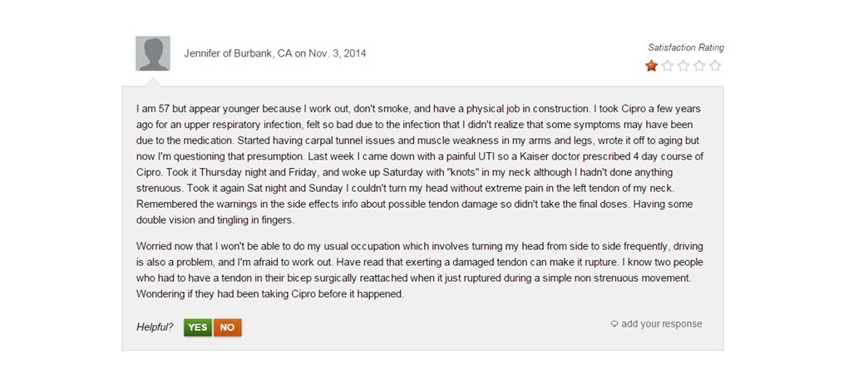Mark the review unhelpful with NO
This screenshot has height=379, width=868.
click(x=227, y=327)
